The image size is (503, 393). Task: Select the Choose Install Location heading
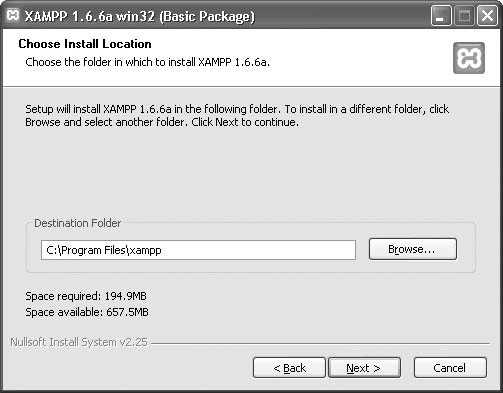point(85,44)
